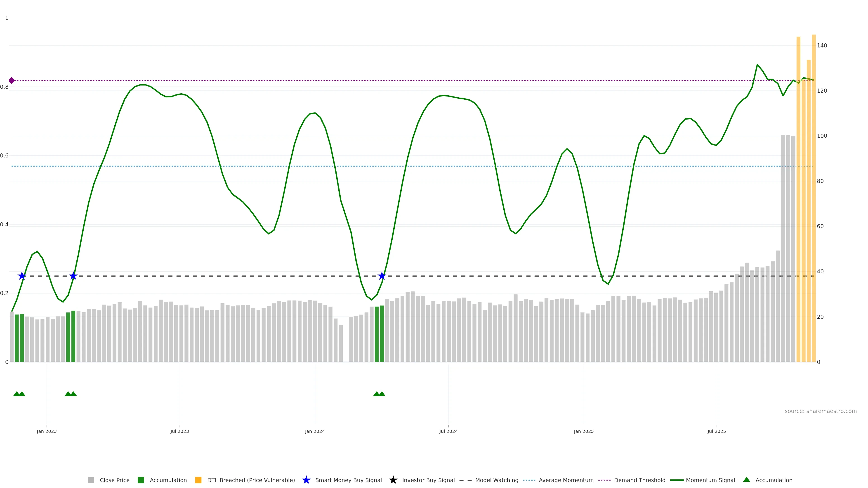Click the source: sharemaestro.com text
Image resolution: width=868 pixels, height=488 pixels.
[821, 411]
